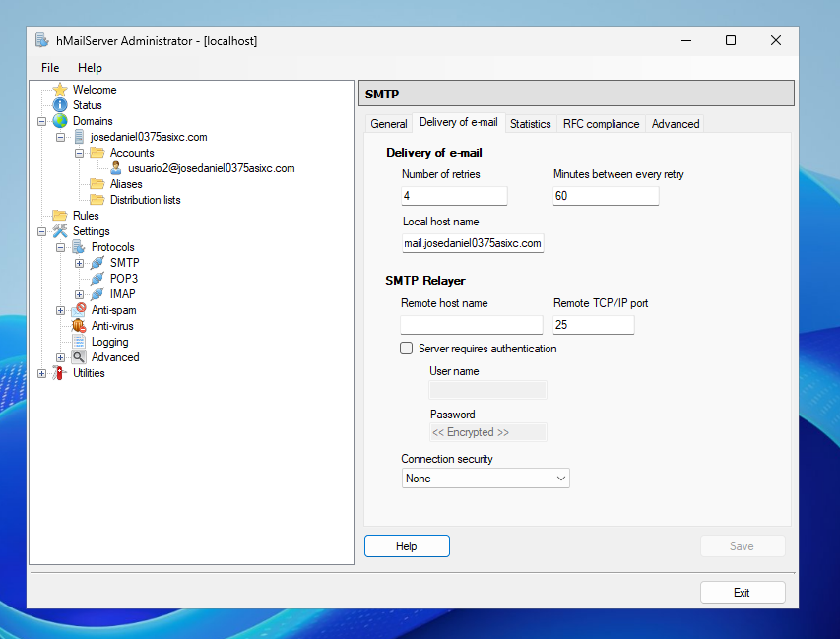
Task: Click the Advanced magnifier icon in tree
Action: 79,357
